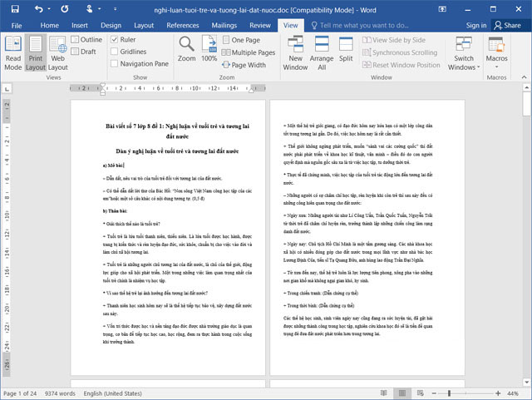Open the Design tab
This screenshot has width=532, height=400.
111,26
